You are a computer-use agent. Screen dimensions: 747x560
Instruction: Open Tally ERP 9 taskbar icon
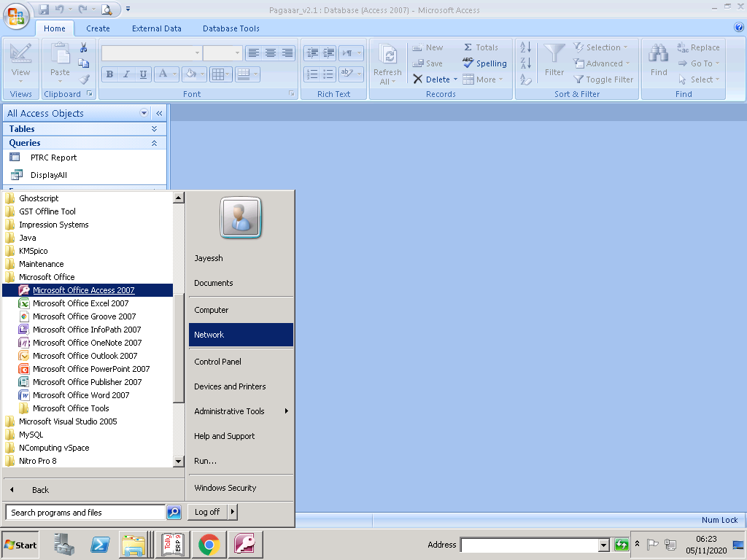click(173, 545)
